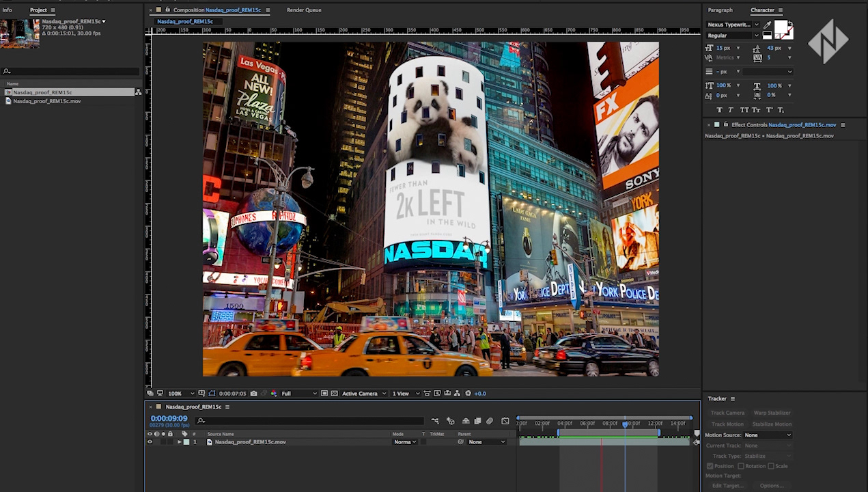The height and width of the screenshot is (492, 868).
Task: Open the layer blending Mode dropdown
Action: point(405,442)
